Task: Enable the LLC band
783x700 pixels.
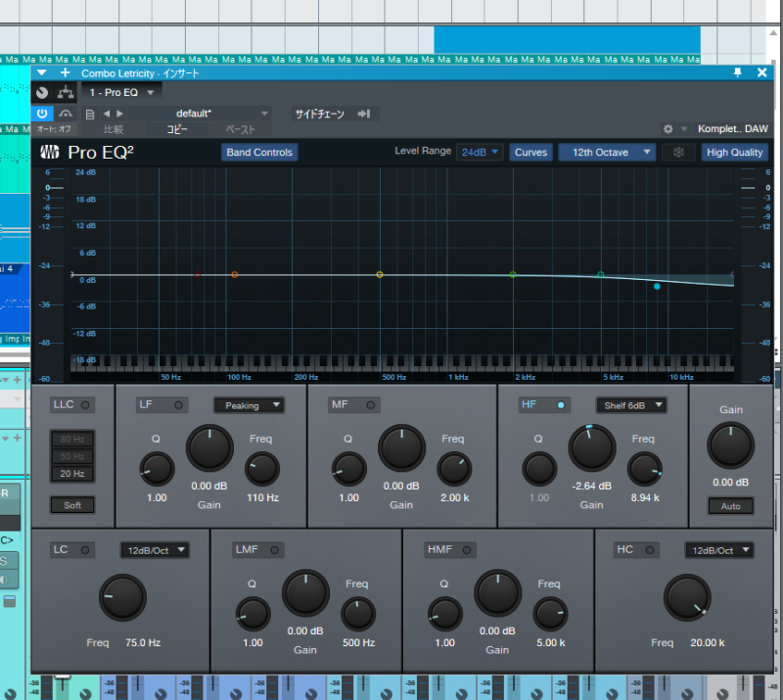Action: pos(85,404)
